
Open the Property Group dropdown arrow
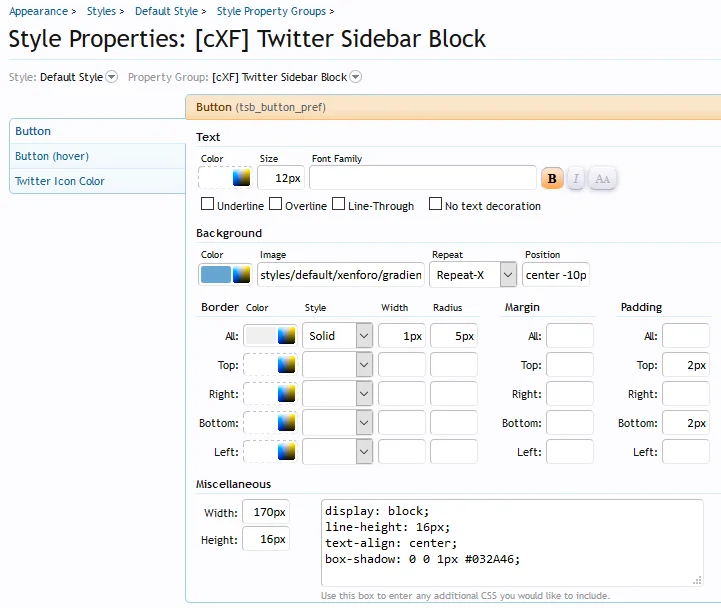(x=355, y=76)
